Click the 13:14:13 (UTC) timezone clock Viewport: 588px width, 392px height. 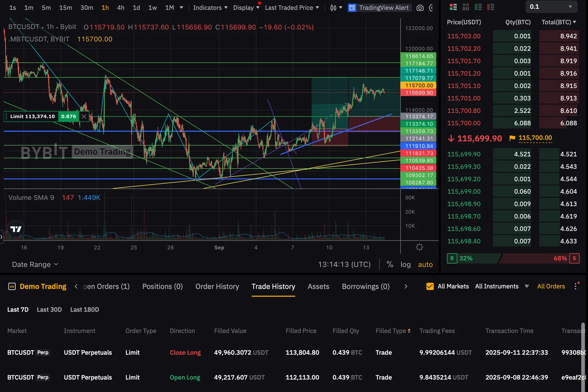point(344,265)
